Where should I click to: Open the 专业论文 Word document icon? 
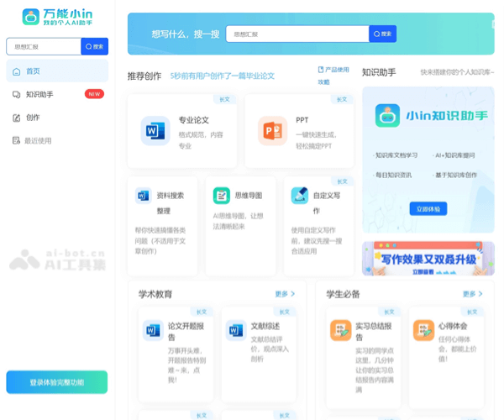155,132
